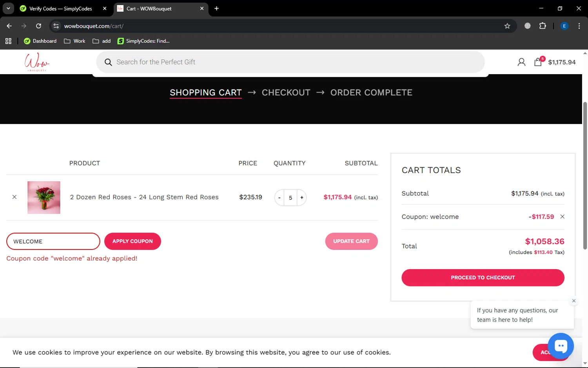Switch to Verify Codes — SimplyCodes tab

(x=61, y=9)
